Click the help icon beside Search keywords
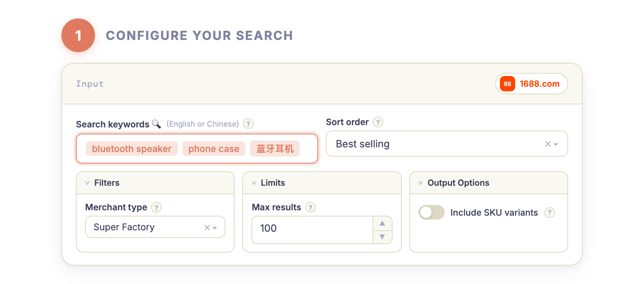The image size is (644, 284). pos(248,124)
